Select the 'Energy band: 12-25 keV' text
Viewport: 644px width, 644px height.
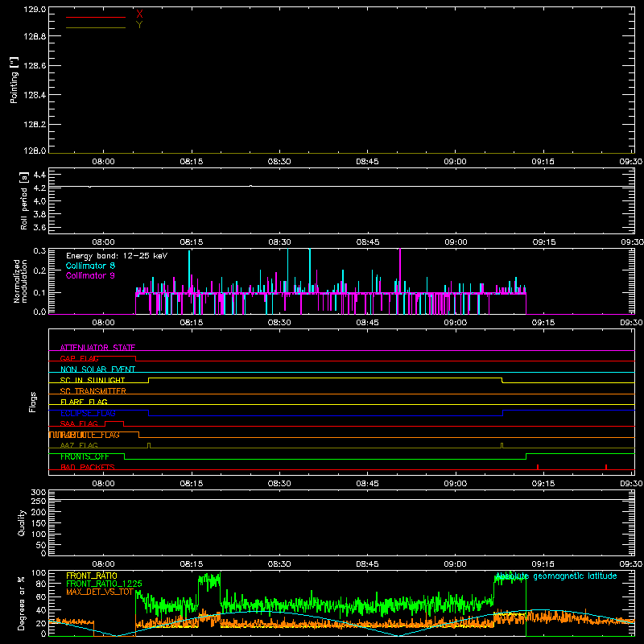pos(117,256)
